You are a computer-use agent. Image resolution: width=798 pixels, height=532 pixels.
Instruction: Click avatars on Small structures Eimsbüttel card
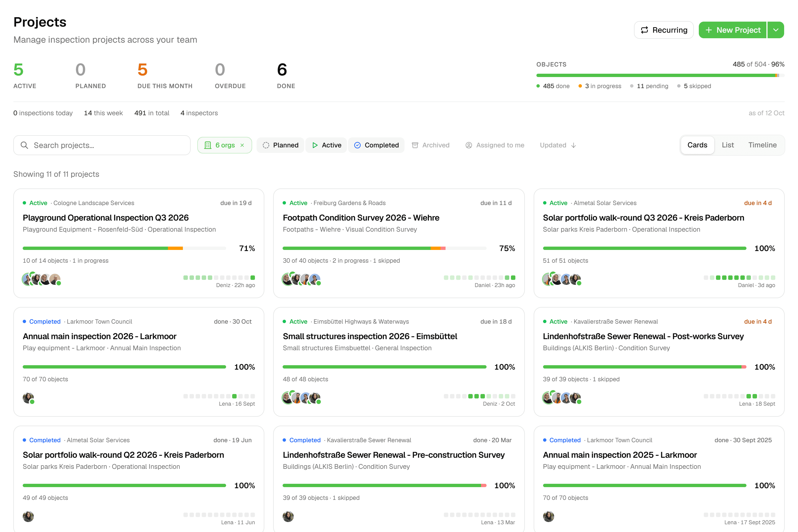(x=302, y=398)
